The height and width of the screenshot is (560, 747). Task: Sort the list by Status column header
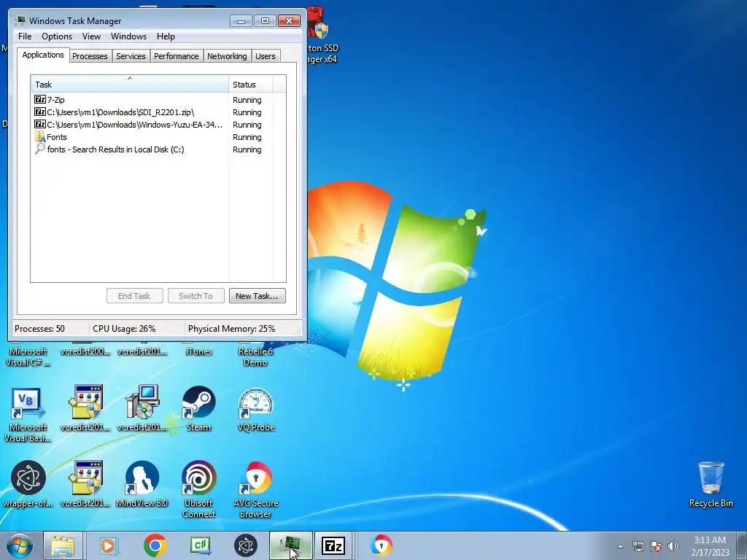point(251,85)
